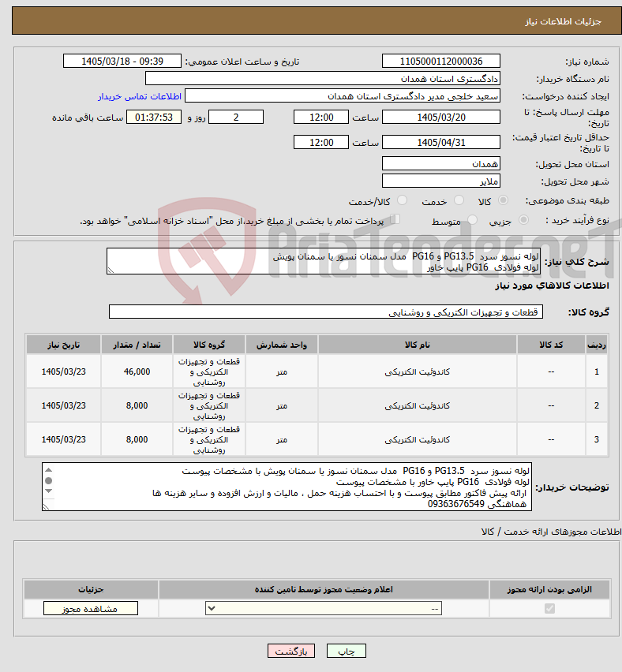Click the buyer organization name field

[323, 79]
